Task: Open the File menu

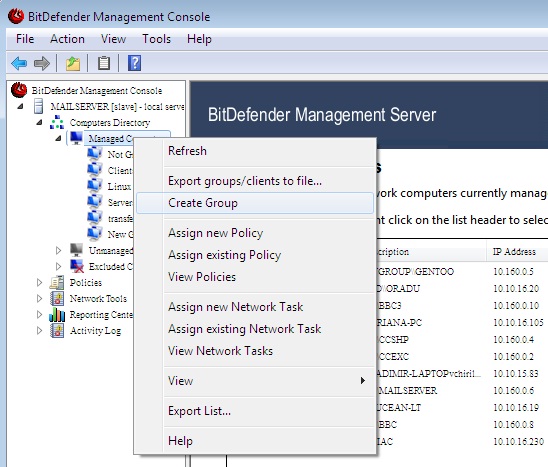Action: [x=25, y=39]
